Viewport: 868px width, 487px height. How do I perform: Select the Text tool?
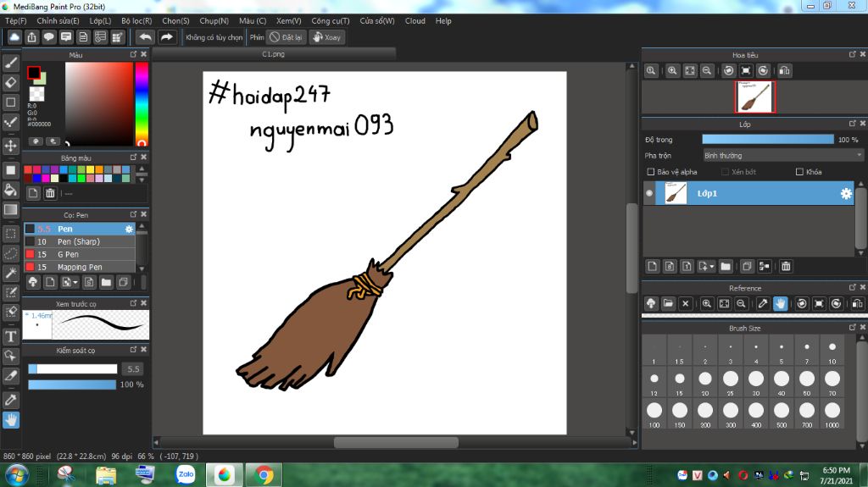pos(10,336)
